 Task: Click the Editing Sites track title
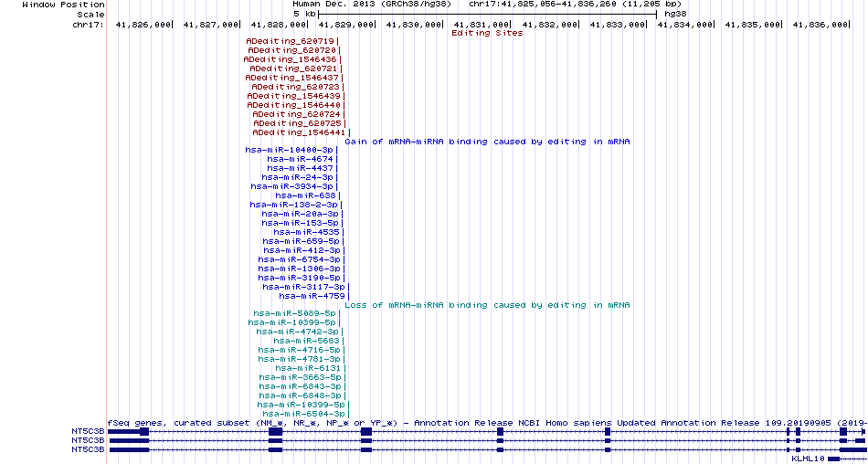tap(487, 33)
